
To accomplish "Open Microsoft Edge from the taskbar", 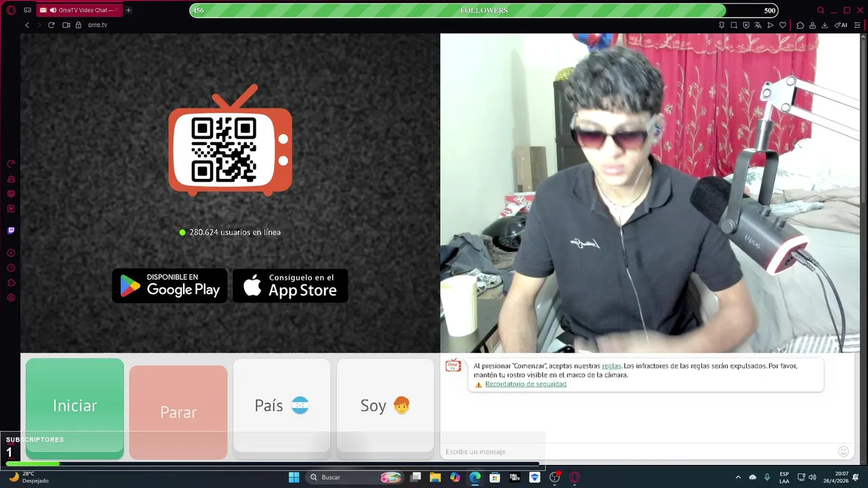I will pyautogui.click(x=475, y=477).
